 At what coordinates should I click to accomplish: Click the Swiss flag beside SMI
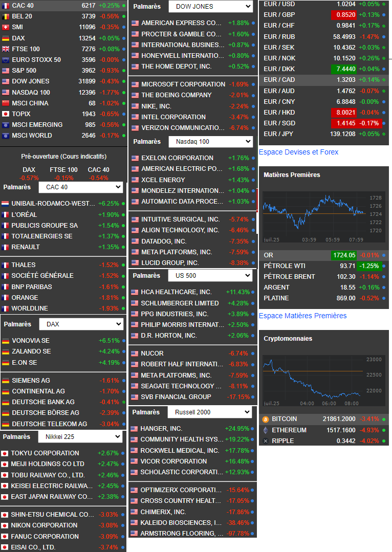[6, 27]
